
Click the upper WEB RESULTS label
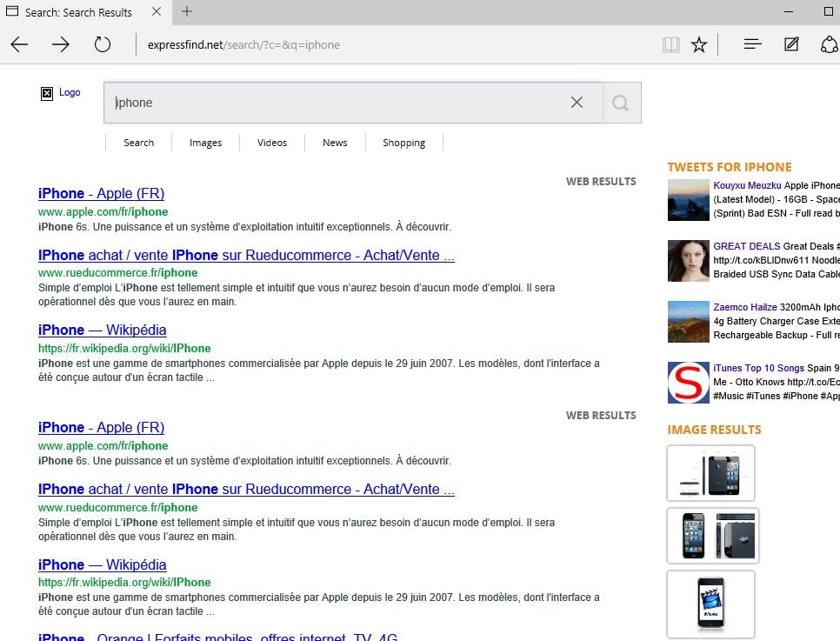pyautogui.click(x=601, y=182)
